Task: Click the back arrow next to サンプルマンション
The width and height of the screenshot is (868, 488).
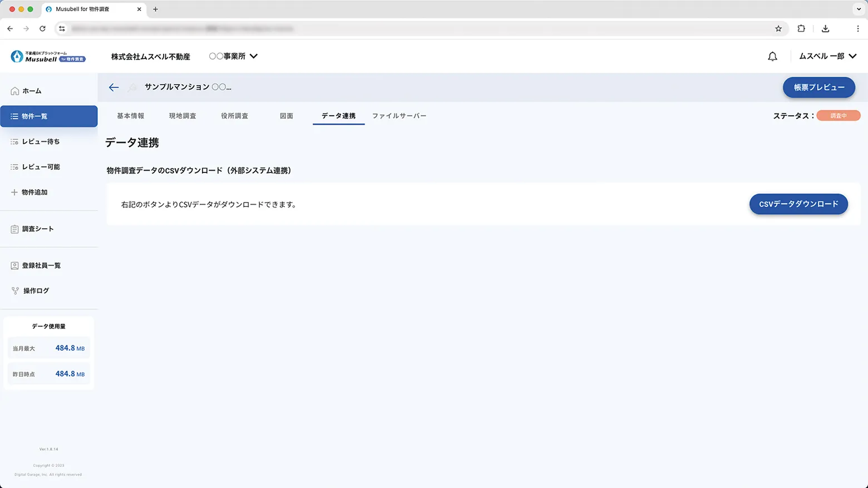Action: point(114,87)
